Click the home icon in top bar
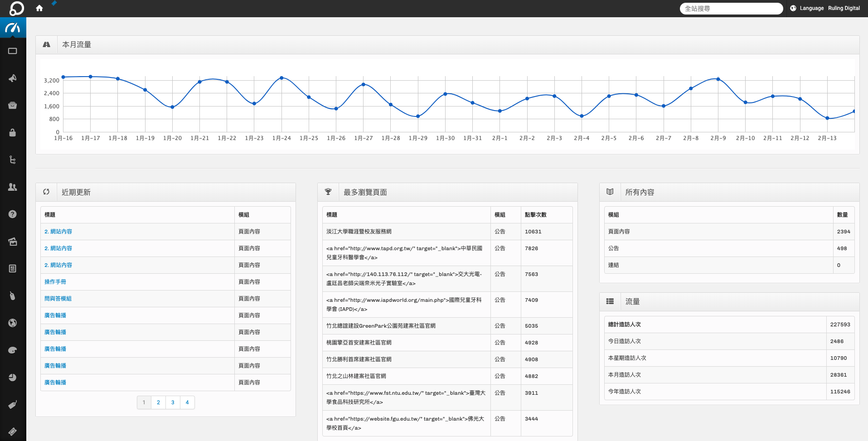 point(39,8)
